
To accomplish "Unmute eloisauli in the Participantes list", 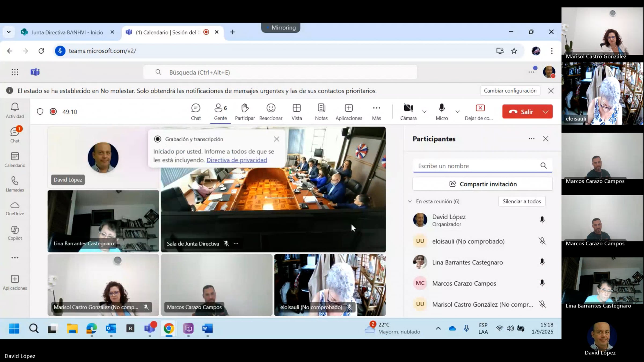I will tap(542, 241).
